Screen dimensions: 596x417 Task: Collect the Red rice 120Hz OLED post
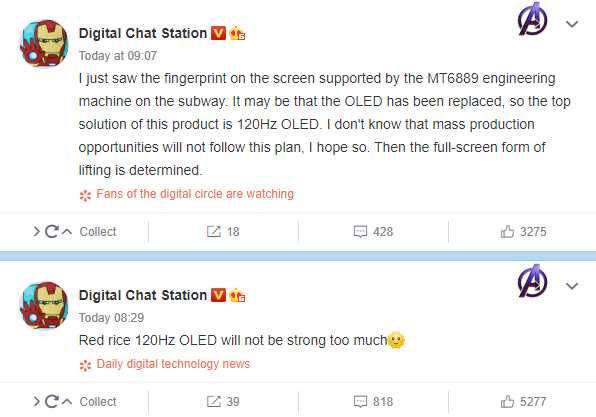(98, 401)
